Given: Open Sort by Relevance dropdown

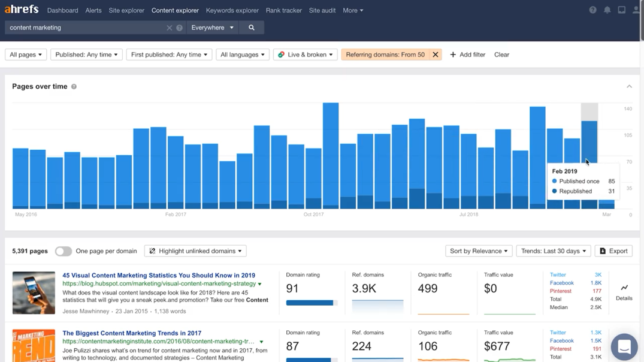Looking at the screenshot, I should tap(479, 251).
